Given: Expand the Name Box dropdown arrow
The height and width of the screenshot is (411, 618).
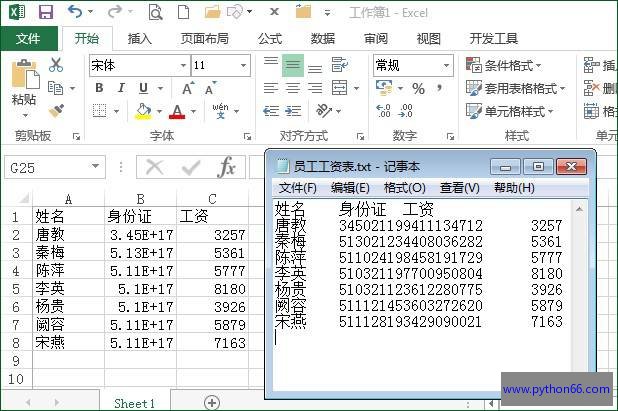Looking at the screenshot, I should (95, 167).
